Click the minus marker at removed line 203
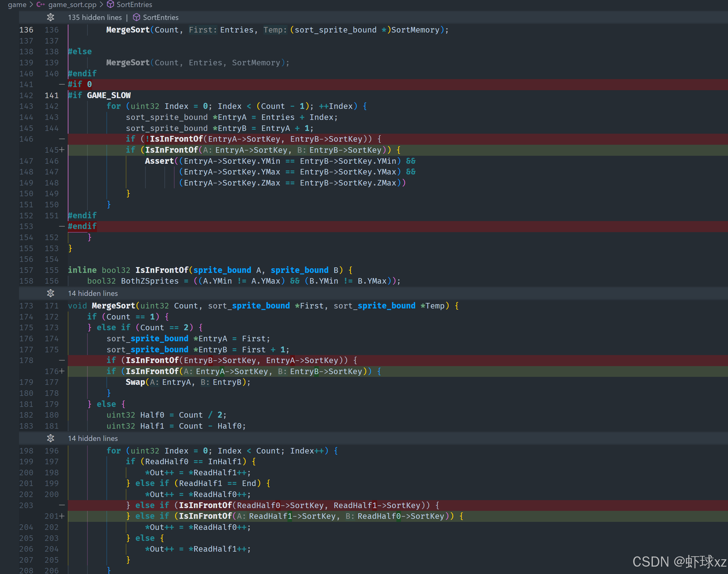The width and height of the screenshot is (728, 574). 62,505
